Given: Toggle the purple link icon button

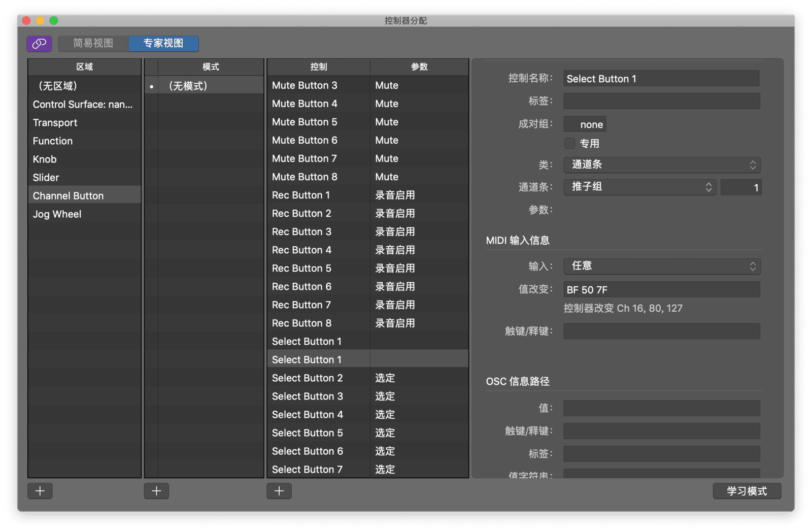Looking at the screenshot, I should tap(39, 44).
